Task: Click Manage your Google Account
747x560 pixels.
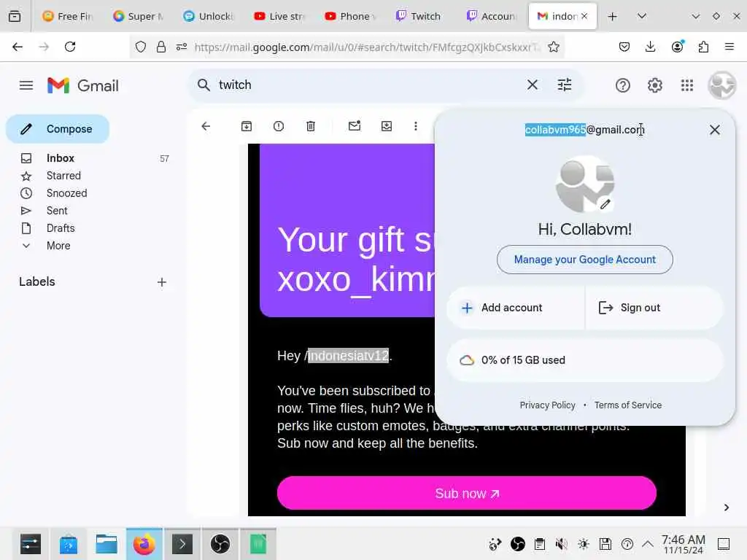Action: tap(585, 260)
